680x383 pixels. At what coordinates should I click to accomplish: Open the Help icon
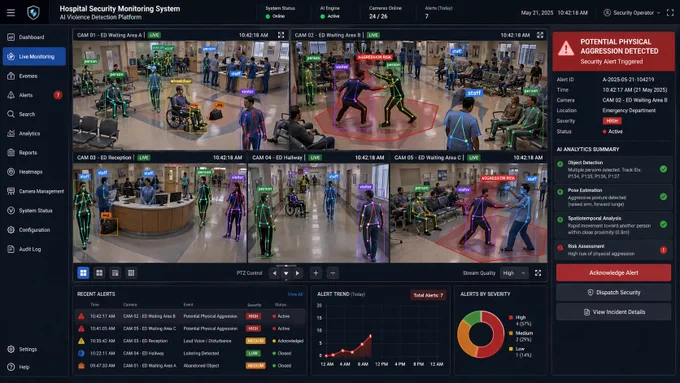pos(11,367)
